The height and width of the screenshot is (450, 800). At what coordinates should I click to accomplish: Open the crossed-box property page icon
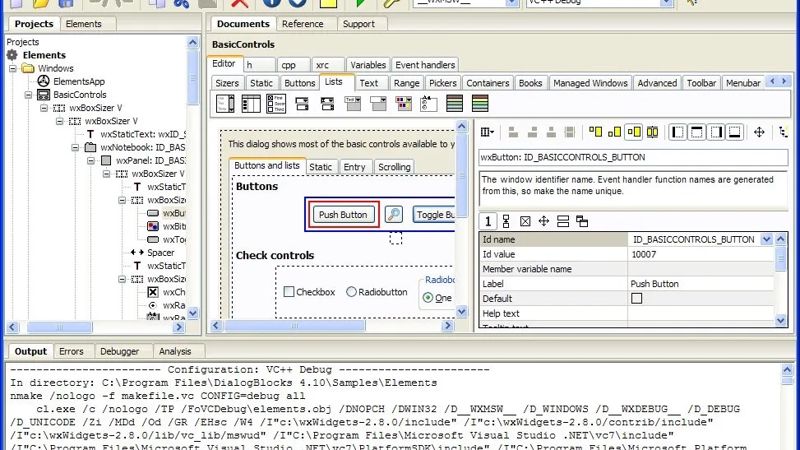525,221
